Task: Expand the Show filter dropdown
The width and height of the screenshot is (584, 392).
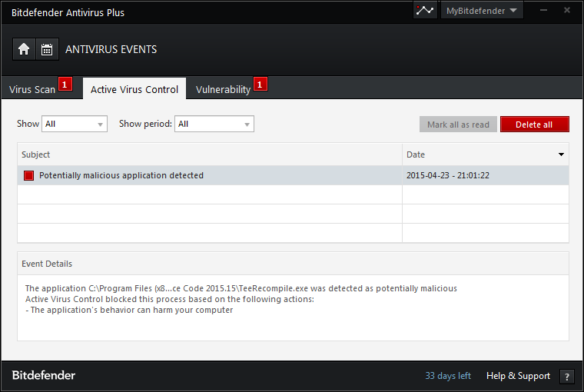Action: point(75,124)
